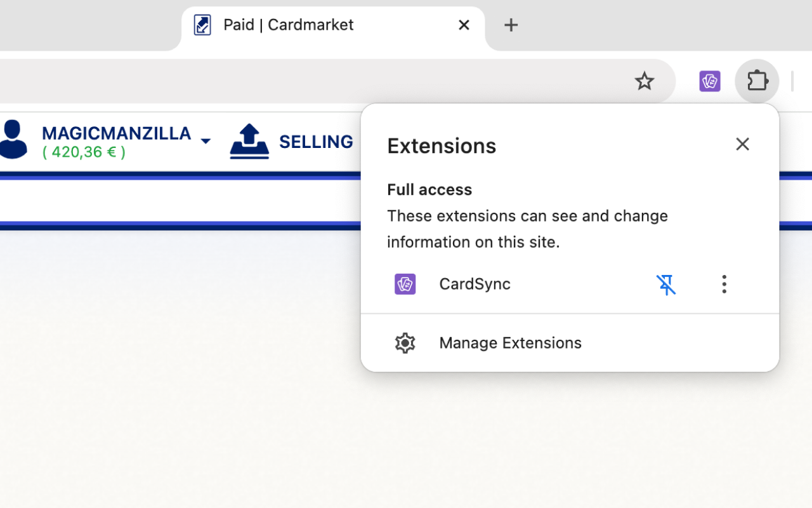Click the Manage Extensions gear icon
The height and width of the screenshot is (508, 812).
point(405,343)
